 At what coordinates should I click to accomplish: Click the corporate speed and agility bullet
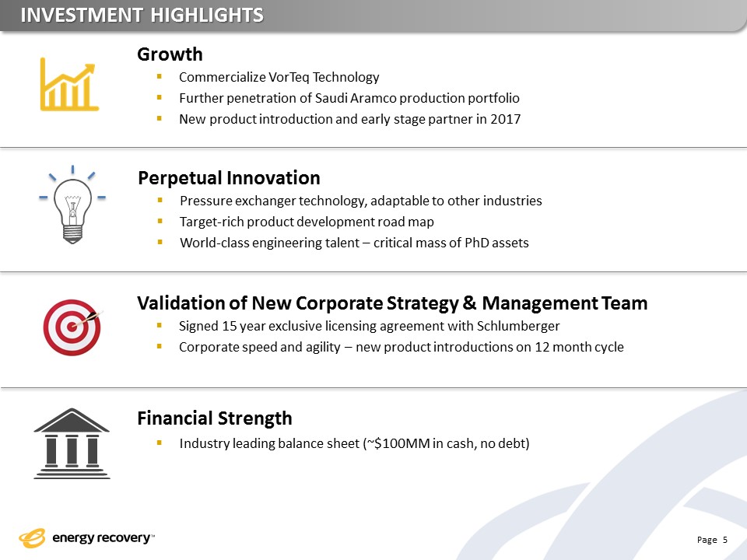click(x=401, y=347)
